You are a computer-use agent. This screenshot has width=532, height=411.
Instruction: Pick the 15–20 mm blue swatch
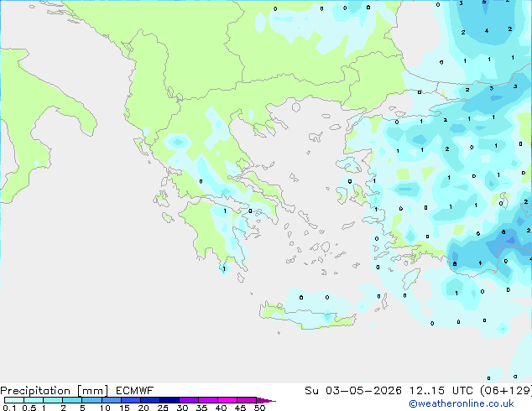(130, 400)
